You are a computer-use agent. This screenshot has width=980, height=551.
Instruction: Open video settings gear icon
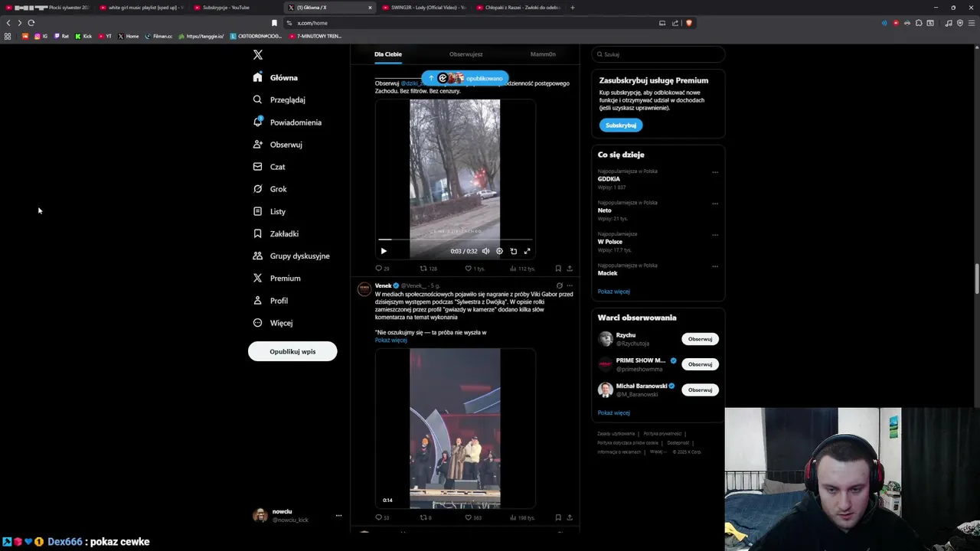point(499,251)
